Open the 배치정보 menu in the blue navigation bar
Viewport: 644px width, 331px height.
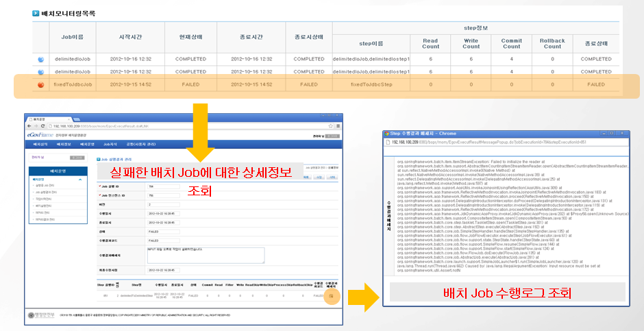click(x=64, y=145)
